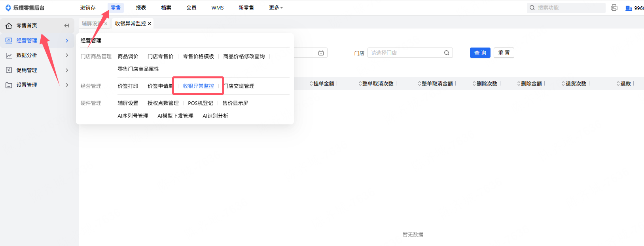The width and height of the screenshot is (644, 246).
Task: Close the 收银异常监控 tab
Action: 149,24
